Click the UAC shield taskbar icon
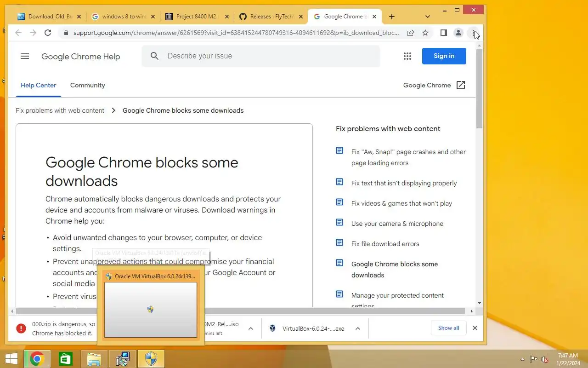Viewport: 588px width, 368px height. pos(151,359)
